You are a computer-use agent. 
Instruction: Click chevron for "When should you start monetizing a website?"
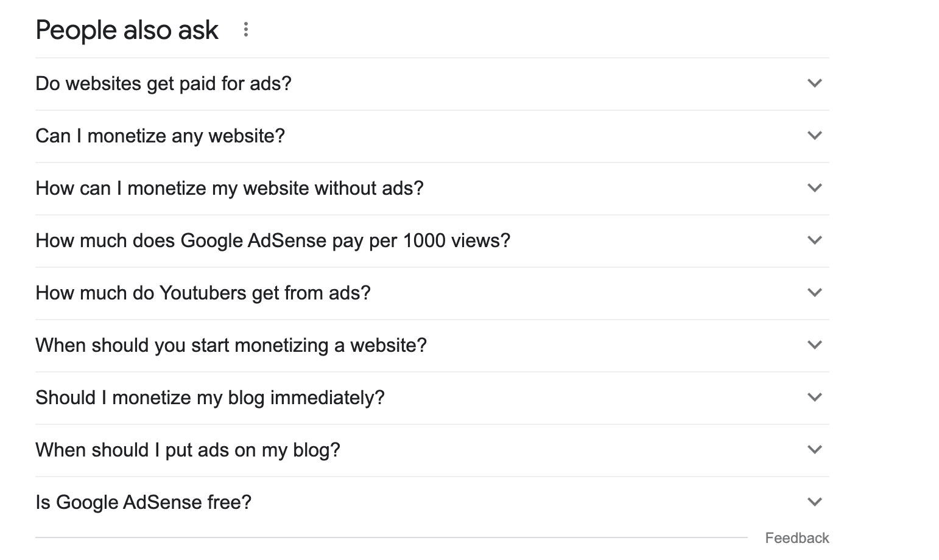814,345
